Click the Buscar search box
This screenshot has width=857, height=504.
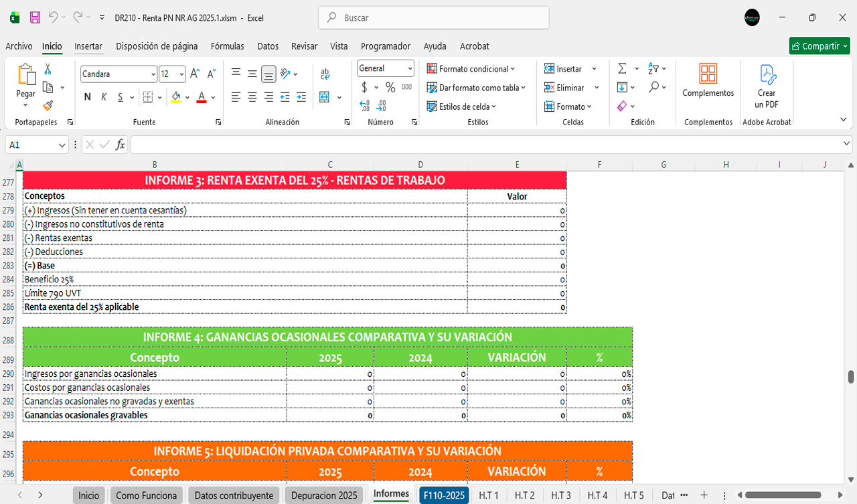[x=434, y=18]
